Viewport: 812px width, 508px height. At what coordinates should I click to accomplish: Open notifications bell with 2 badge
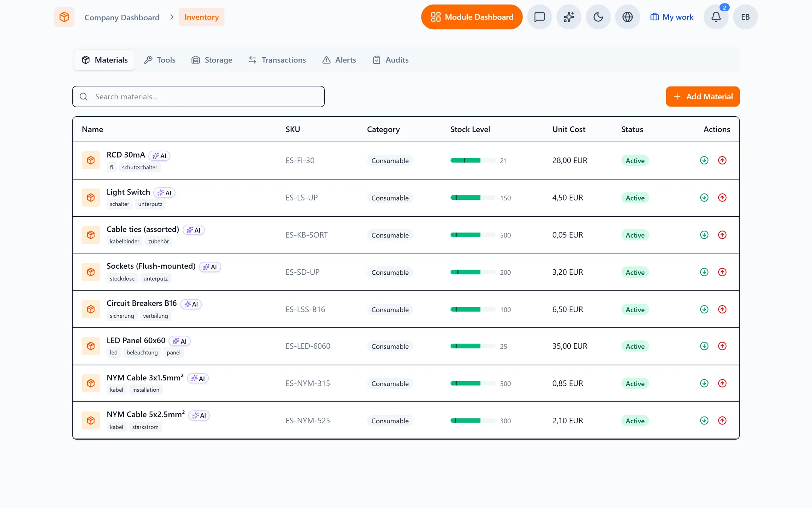pyautogui.click(x=716, y=17)
